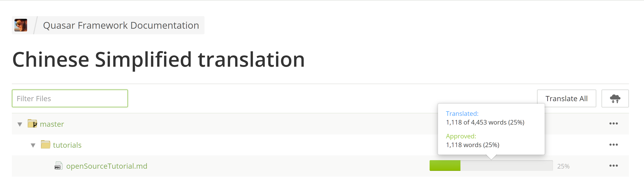The height and width of the screenshot is (196, 644).
Task: Open openSourceTutorial.md file link
Action: click(107, 166)
